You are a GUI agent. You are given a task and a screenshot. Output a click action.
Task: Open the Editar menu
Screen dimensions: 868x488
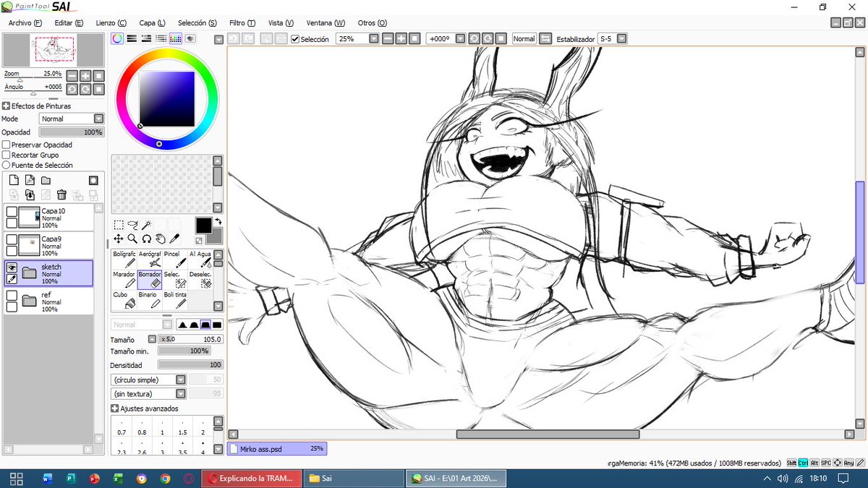click(69, 22)
